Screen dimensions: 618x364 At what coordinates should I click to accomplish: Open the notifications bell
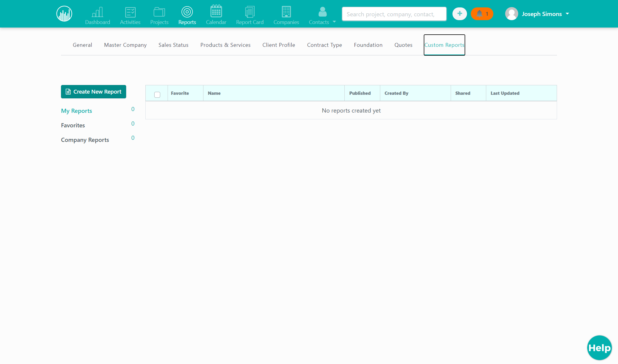tap(482, 14)
